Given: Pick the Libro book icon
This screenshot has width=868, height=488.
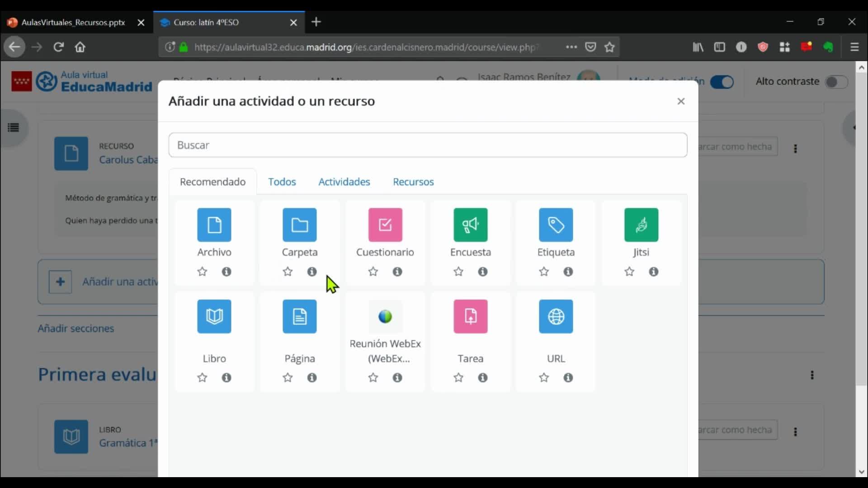Looking at the screenshot, I should pos(214,316).
